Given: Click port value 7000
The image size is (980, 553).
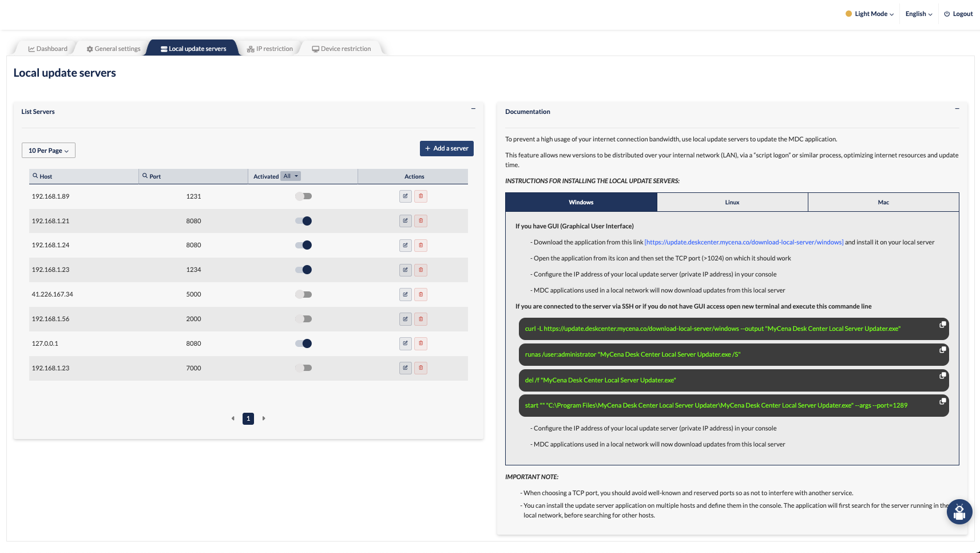Looking at the screenshot, I should [193, 368].
